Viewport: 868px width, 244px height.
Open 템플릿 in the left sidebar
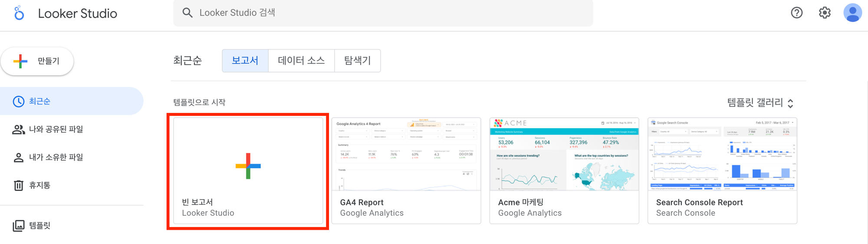[x=72, y=225]
